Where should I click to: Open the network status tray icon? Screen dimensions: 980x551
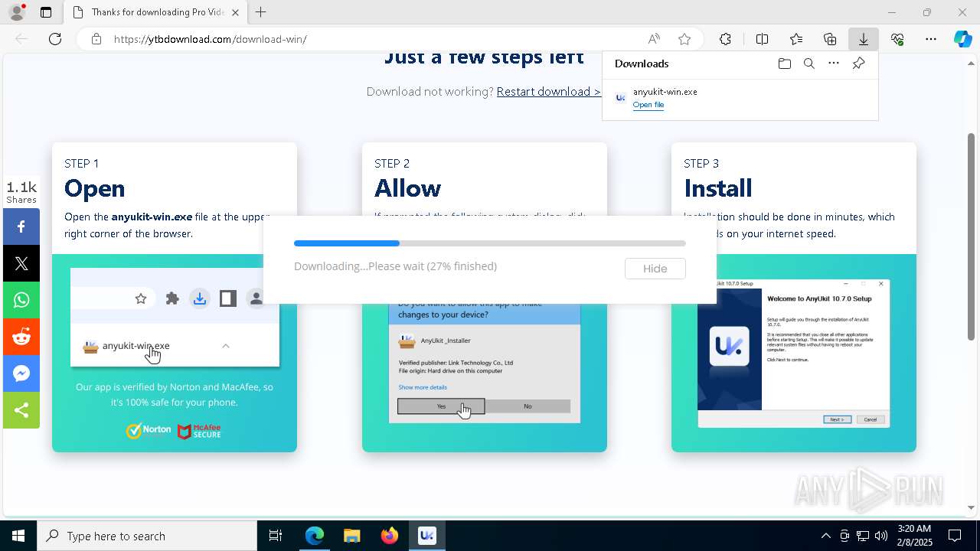click(863, 536)
